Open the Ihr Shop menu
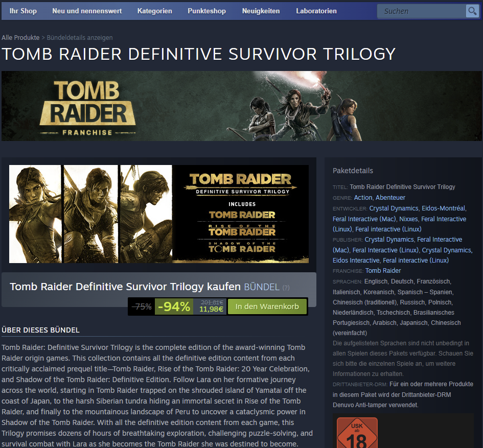The width and height of the screenshot is (483, 448). [x=23, y=11]
